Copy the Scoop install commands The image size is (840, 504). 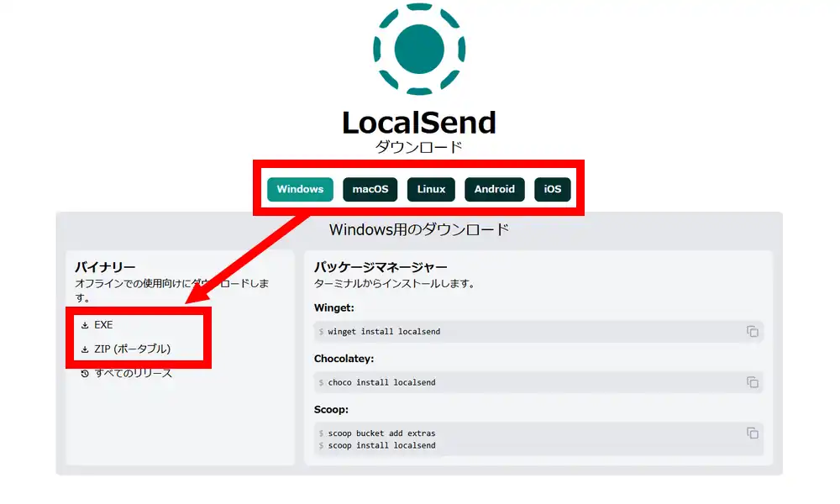[x=752, y=433]
